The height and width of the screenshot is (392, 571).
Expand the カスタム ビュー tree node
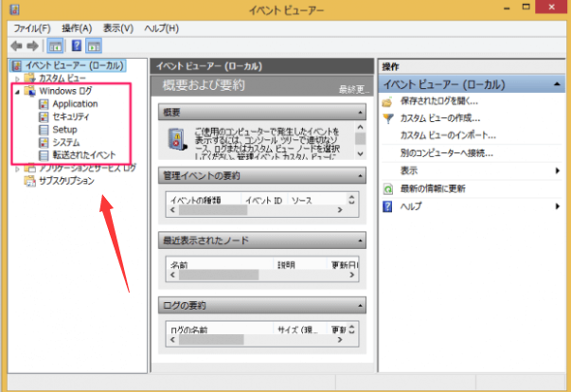point(17,79)
